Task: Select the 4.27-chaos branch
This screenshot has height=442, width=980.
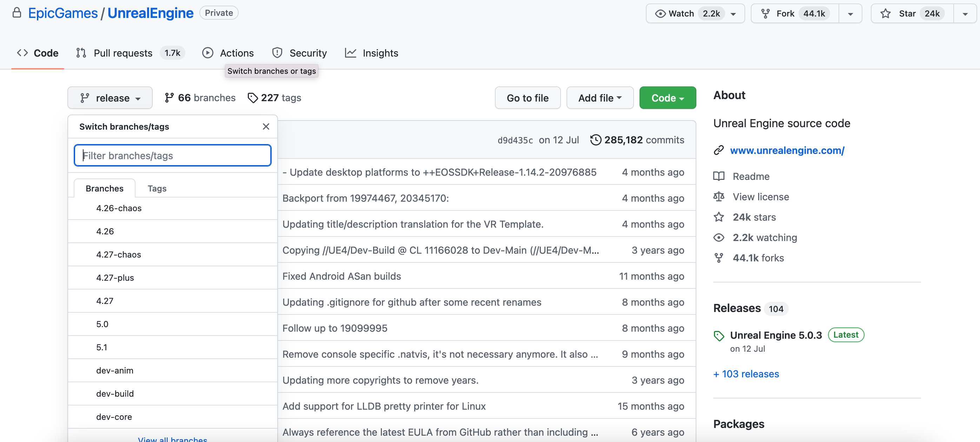Action: click(172, 255)
